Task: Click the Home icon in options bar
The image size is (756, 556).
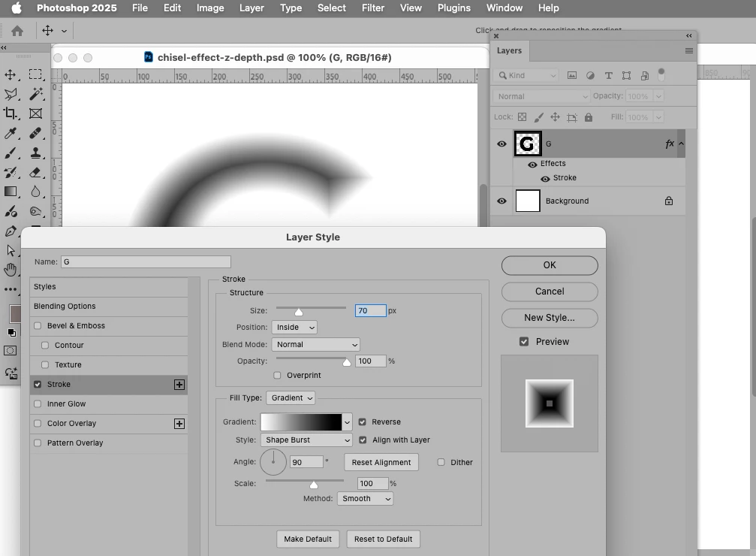Action: pyautogui.click(x=17, y=31)
